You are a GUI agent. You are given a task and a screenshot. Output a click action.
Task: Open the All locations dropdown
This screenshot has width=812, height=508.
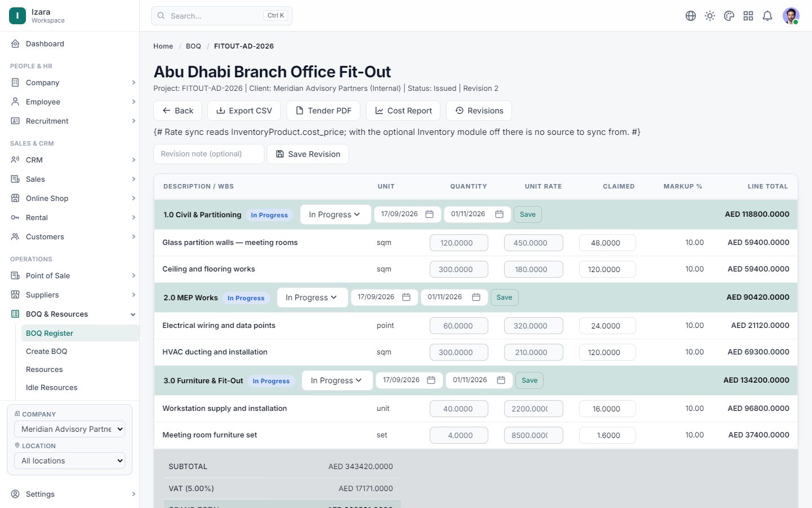coord(69,461)
